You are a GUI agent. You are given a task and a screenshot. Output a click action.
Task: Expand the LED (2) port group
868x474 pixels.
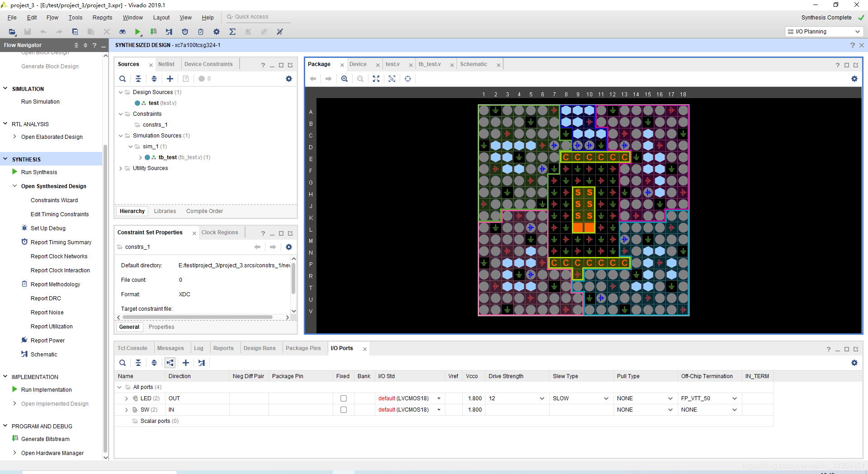126,398
